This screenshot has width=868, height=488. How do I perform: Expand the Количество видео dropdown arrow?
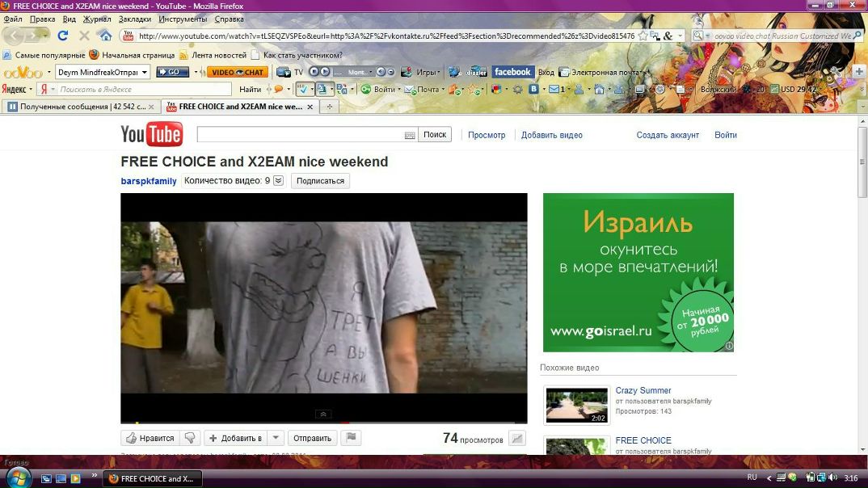click(279, 181)
